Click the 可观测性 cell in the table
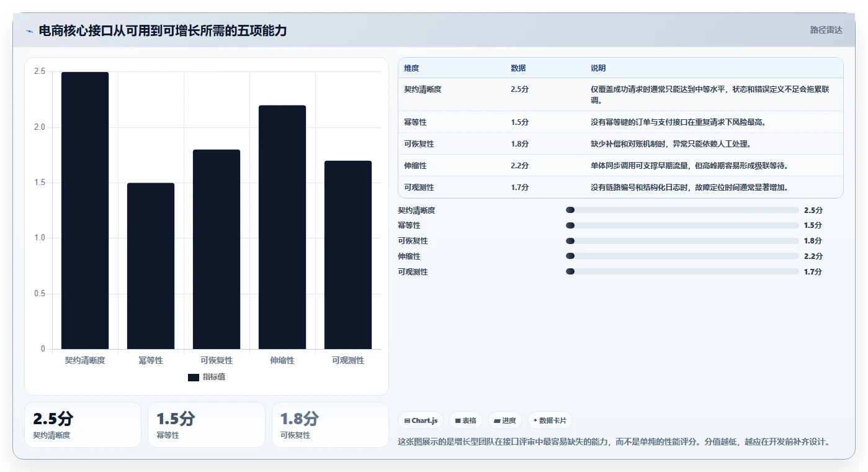 [419, 188]
